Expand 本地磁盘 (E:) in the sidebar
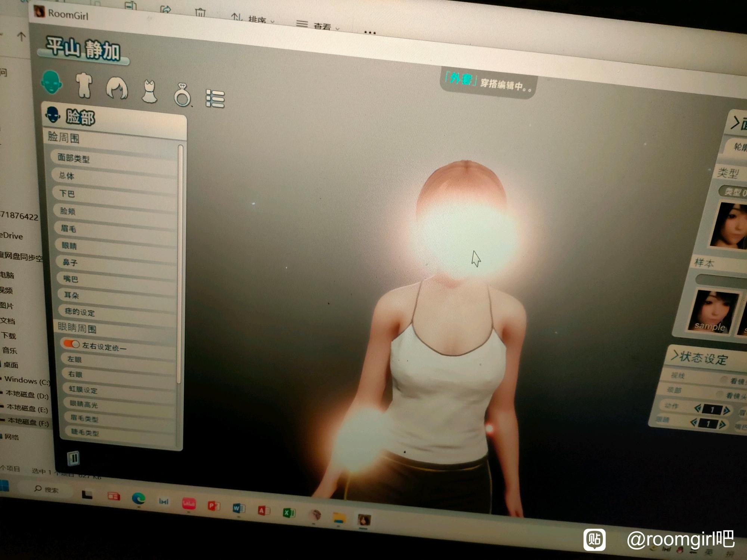The height and width of the screenshot is (560, 747). [x=27, y=408]
